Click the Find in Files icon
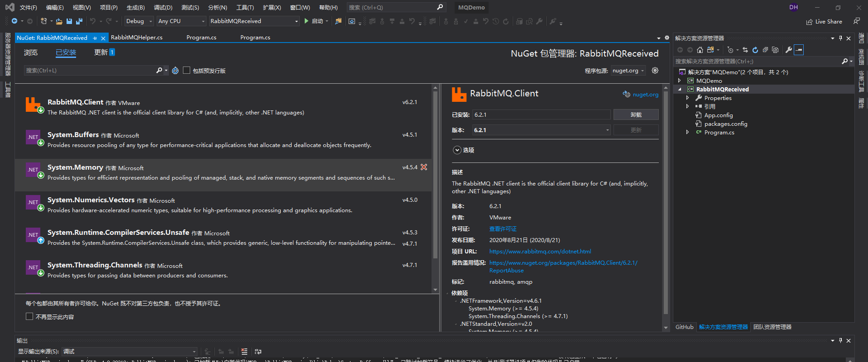 click(x=338, y=21)
